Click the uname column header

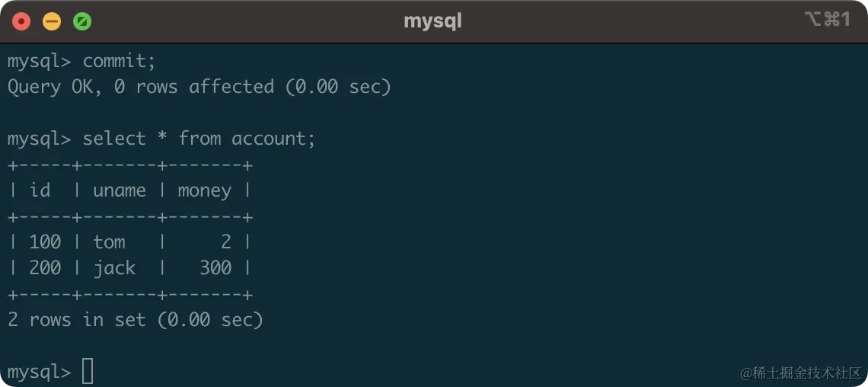point(119,190)
